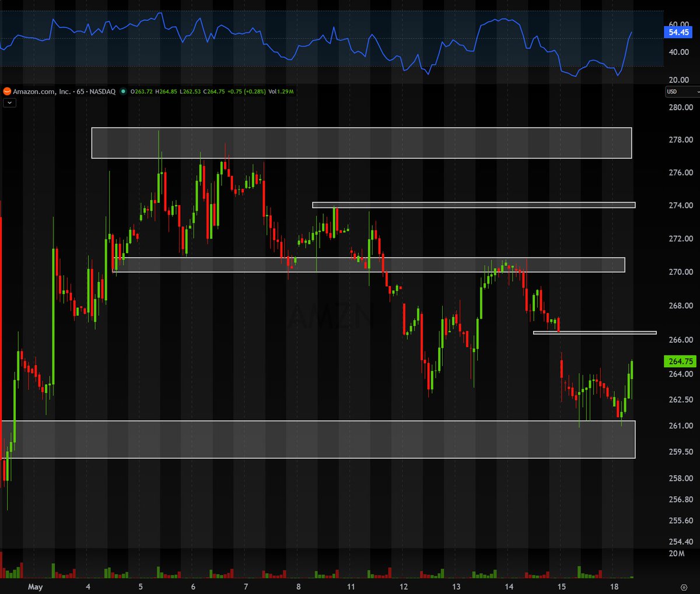The width and height of the screenshot is (700, 594).
Task: Click the 20M volume scale label
Action: 677,553
